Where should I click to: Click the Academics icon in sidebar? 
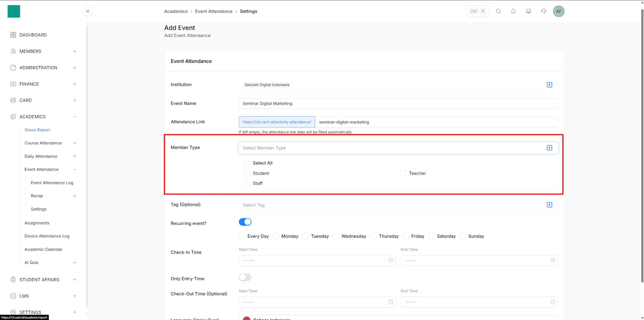[13, 117]
